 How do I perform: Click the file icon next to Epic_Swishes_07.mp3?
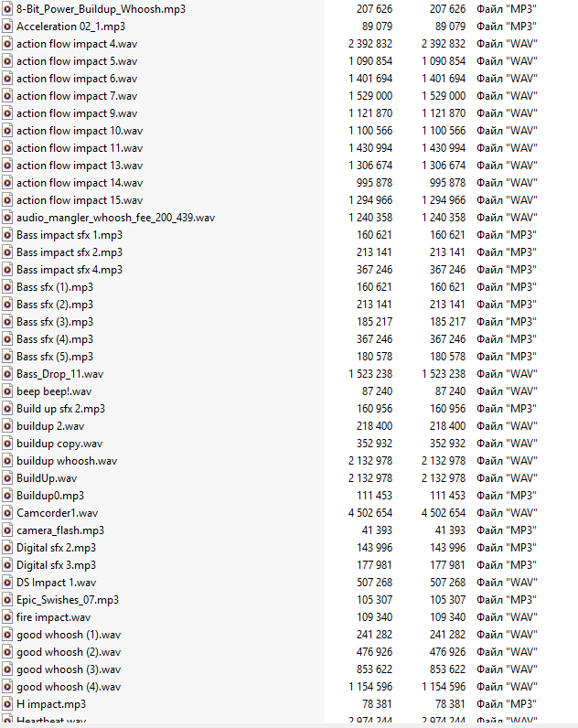[7, 600]
